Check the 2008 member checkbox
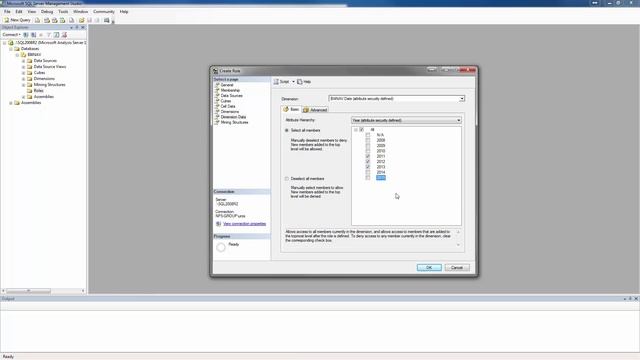This screenshot has height=360, width=640. click(x=368, y=140)
